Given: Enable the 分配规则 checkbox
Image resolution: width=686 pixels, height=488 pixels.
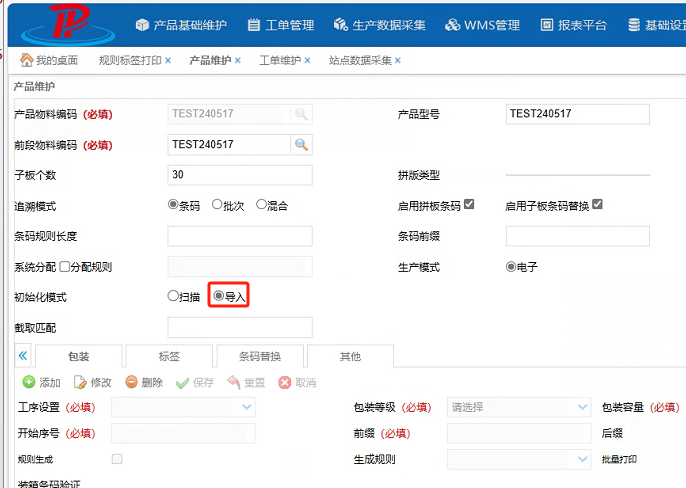Looking at the screenshot, I should (65, 267).
